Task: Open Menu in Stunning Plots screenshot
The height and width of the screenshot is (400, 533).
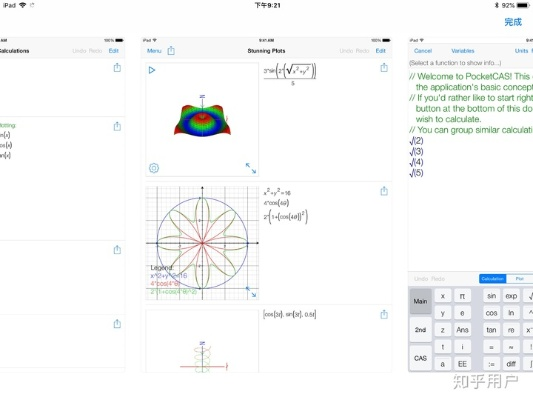Action: coord(154,51)
